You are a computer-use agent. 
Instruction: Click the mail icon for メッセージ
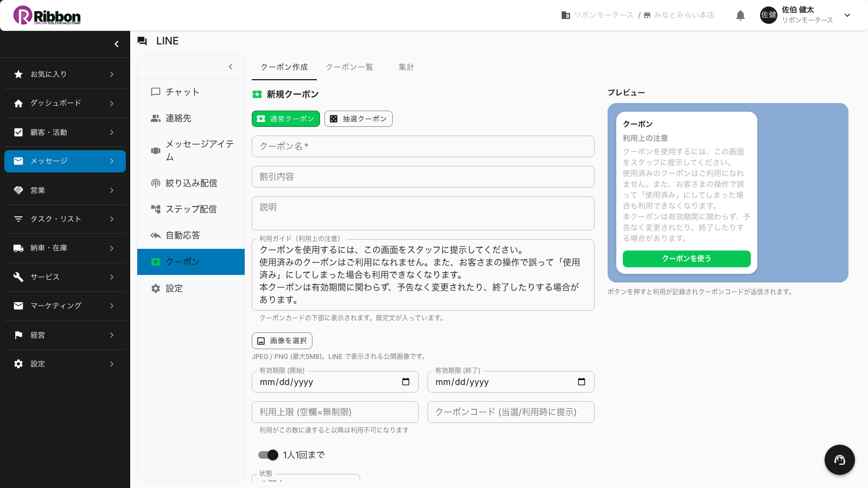point(18,161)
